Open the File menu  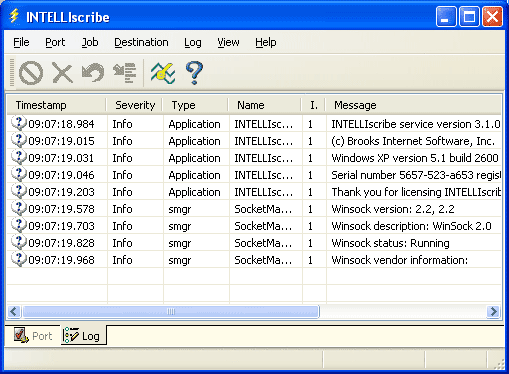[21, 42]
